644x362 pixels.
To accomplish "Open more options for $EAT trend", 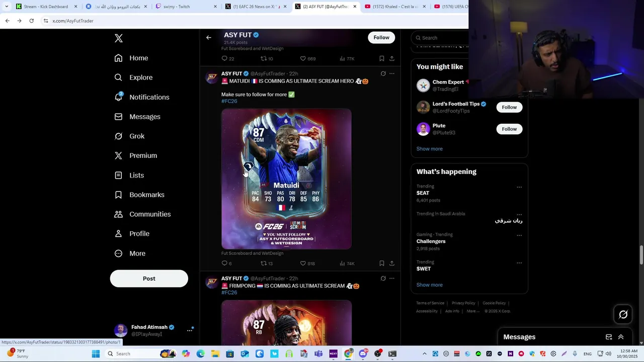I will click(519, 187).
